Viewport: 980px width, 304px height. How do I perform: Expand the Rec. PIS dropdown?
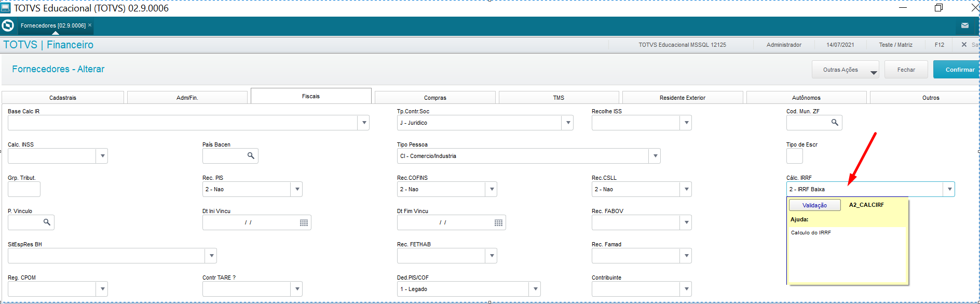coord(297,189)
